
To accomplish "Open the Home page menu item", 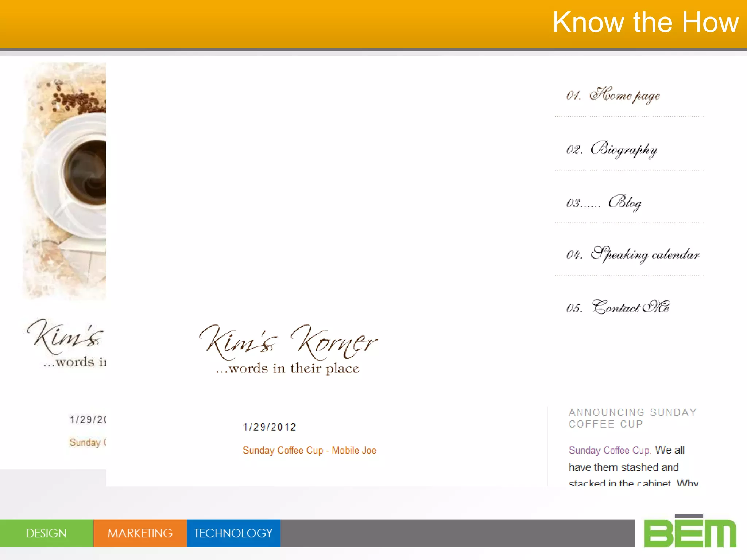I will pos(613,95).
